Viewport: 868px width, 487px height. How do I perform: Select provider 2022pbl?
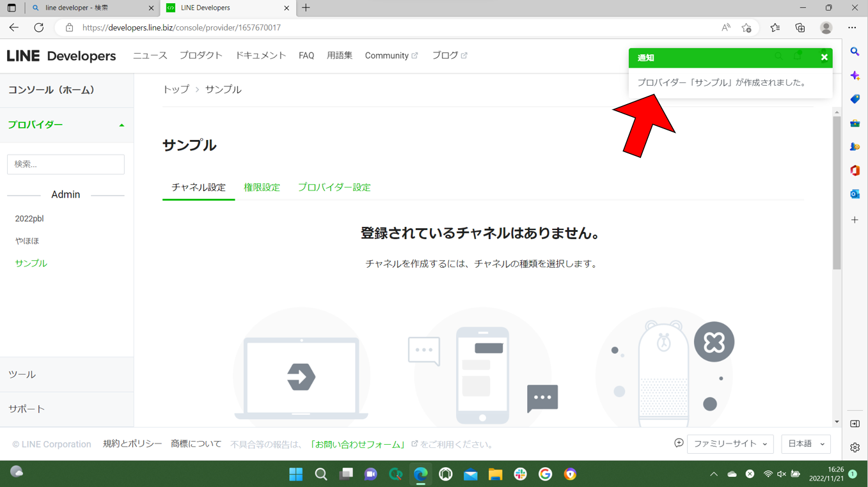(29, 219)
